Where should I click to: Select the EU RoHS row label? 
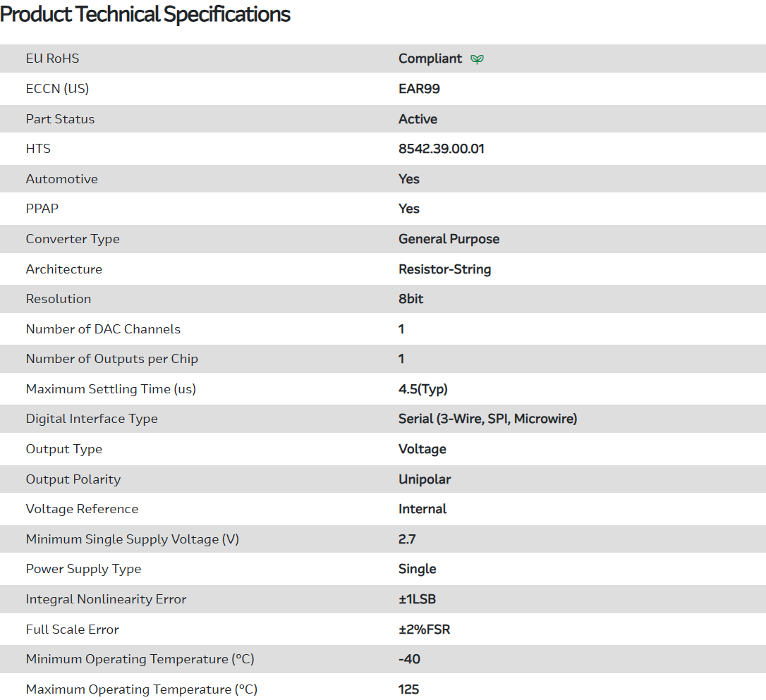[52, 59]
